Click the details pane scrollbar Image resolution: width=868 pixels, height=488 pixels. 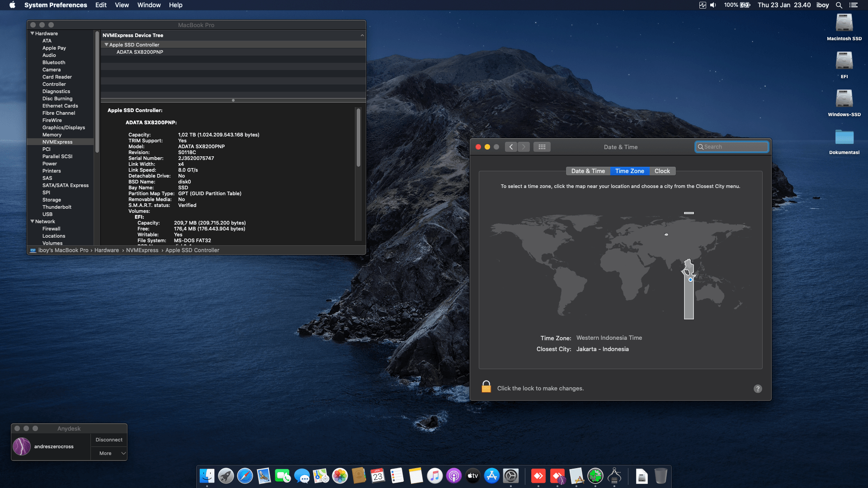click(359, 138)
